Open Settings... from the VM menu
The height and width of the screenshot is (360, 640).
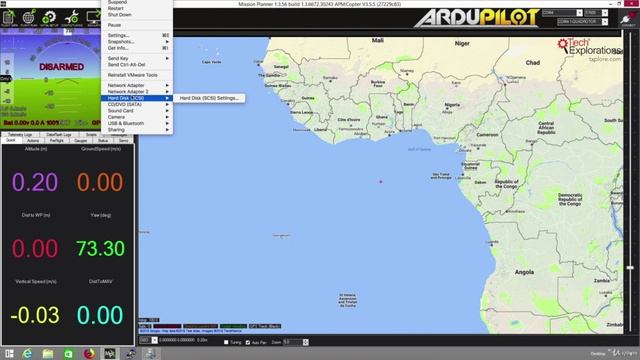coord(137,36)
